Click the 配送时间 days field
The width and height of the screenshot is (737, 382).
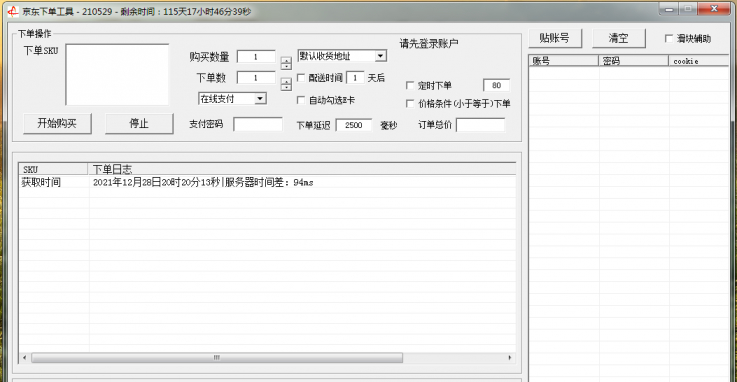tap(355, 78)
